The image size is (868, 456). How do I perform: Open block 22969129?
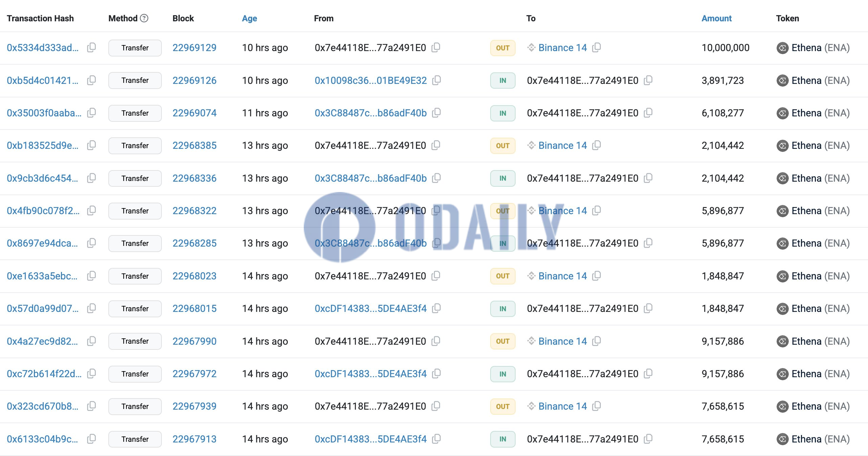(x=194, y=48)
